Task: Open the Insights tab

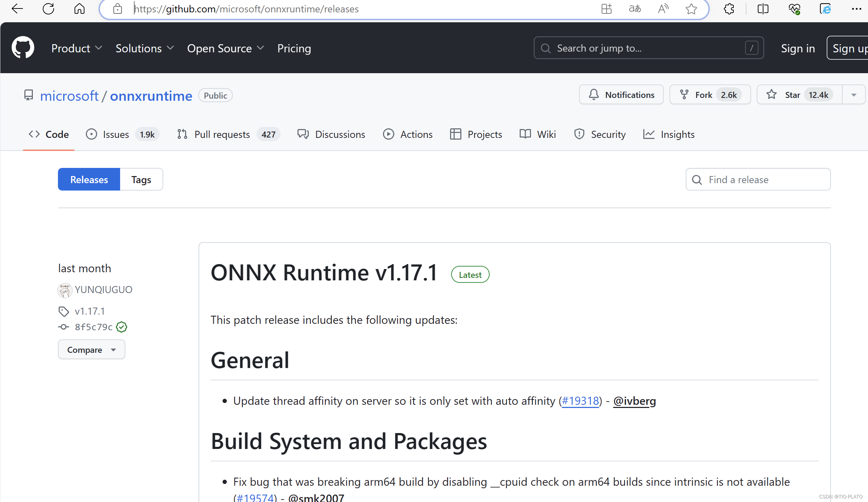Action: (669, 134)
